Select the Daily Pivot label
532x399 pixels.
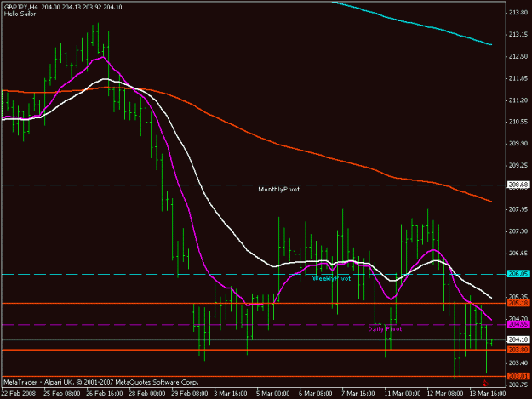[x=385, y=329]
